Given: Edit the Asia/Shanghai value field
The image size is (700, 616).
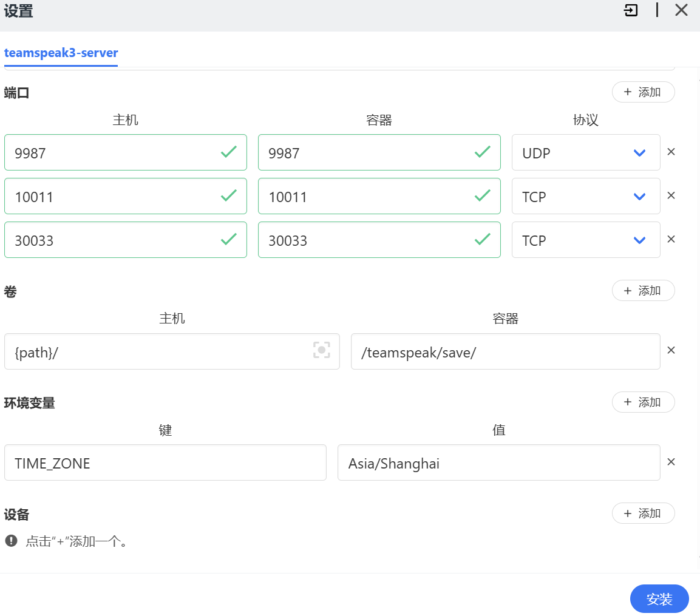Looking at the screenshot, I should click(x=498, y=462).
